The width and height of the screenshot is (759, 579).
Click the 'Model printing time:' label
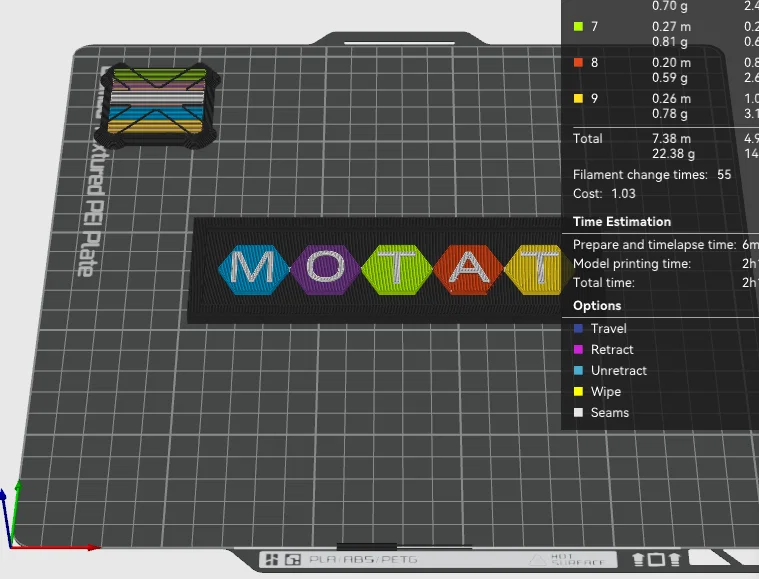(x=632, y=264)
